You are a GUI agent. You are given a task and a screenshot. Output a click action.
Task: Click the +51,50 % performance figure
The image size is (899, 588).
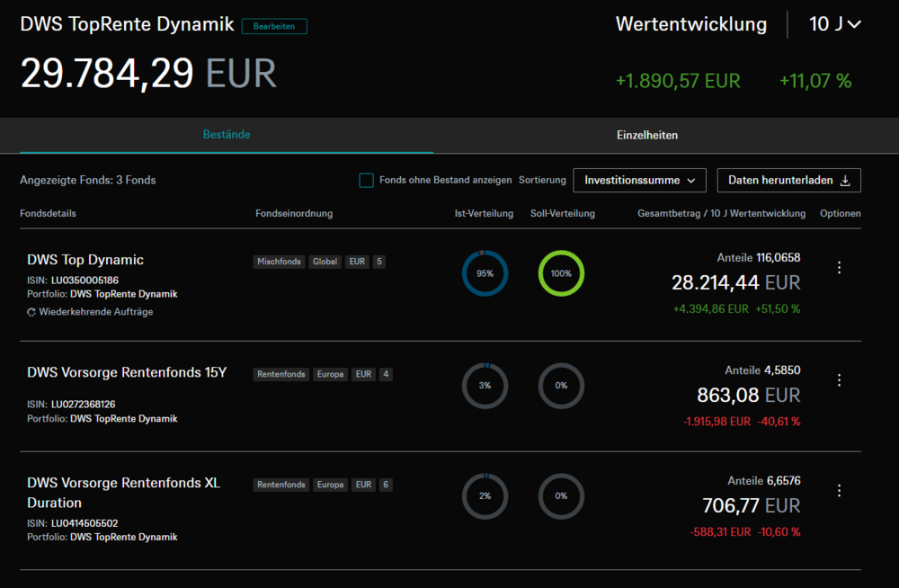click(x=778, y=309)
